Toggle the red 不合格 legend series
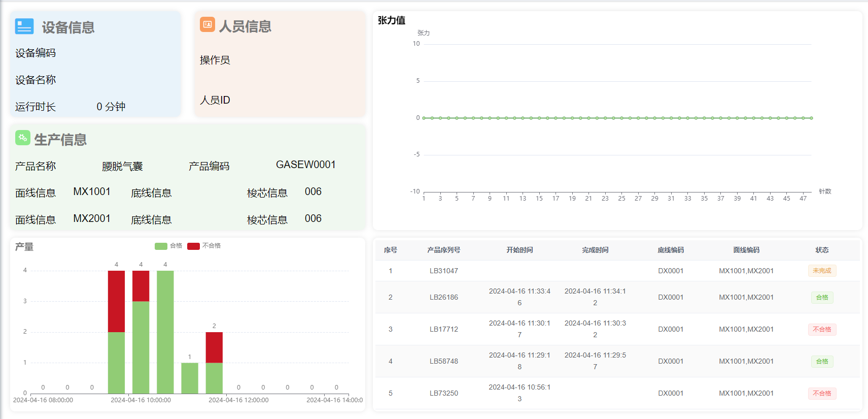The width and height of the screenshot is (868, 419). [x=193, y=246]
